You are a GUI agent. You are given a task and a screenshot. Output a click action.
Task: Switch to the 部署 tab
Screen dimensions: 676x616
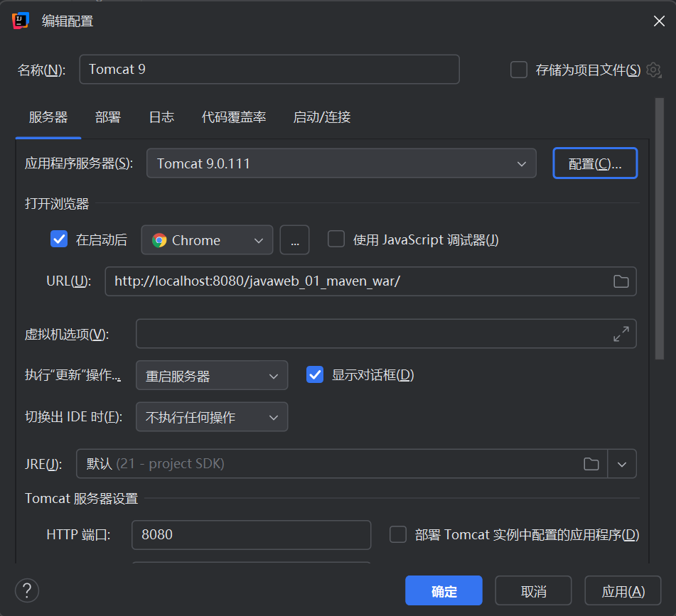108,117
